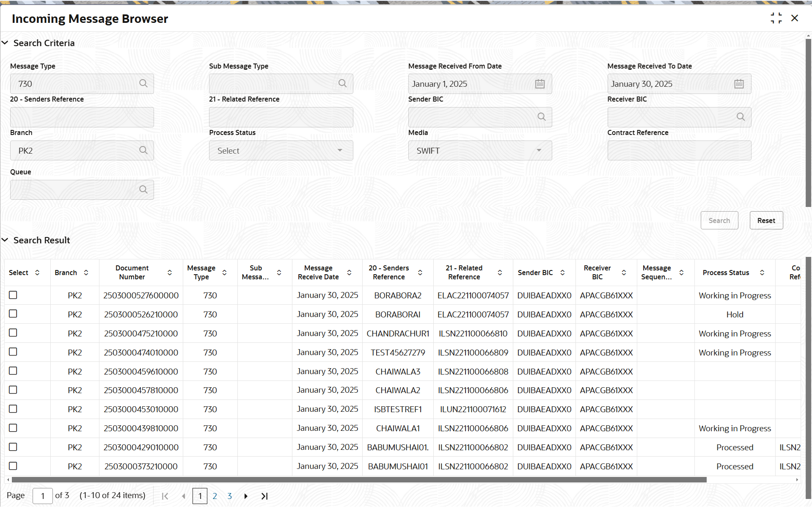The image size is (812, 507).
Task: Sort results by Process Status column
Action: [762, 273]
